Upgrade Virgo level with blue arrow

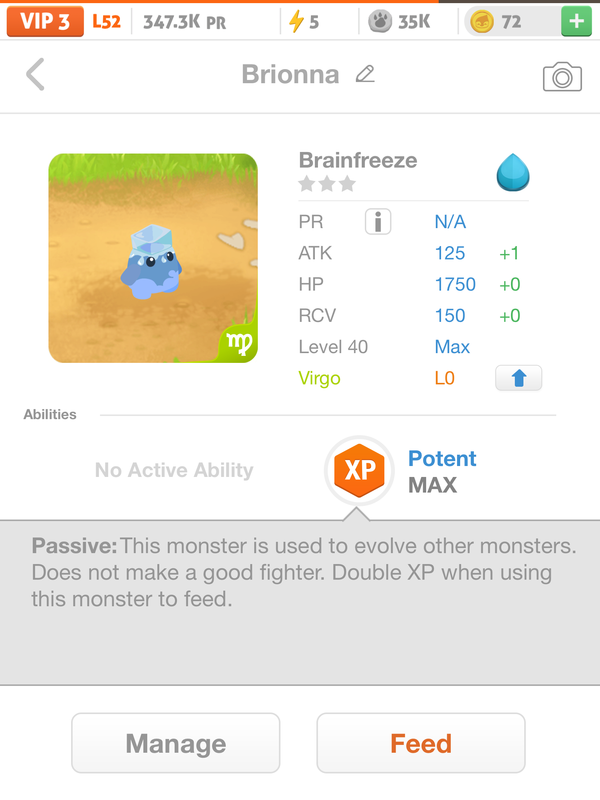[518, 378]
